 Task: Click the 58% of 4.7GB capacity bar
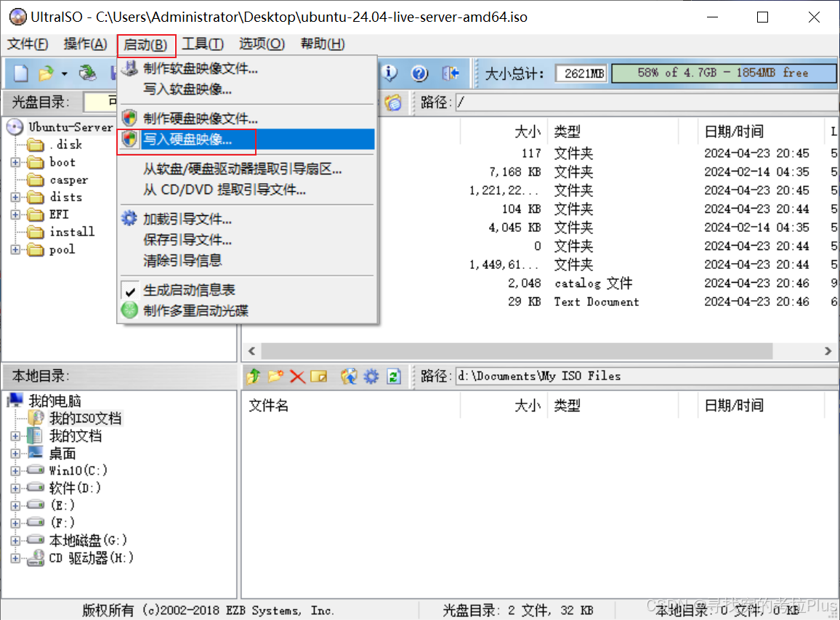[723, 73]
